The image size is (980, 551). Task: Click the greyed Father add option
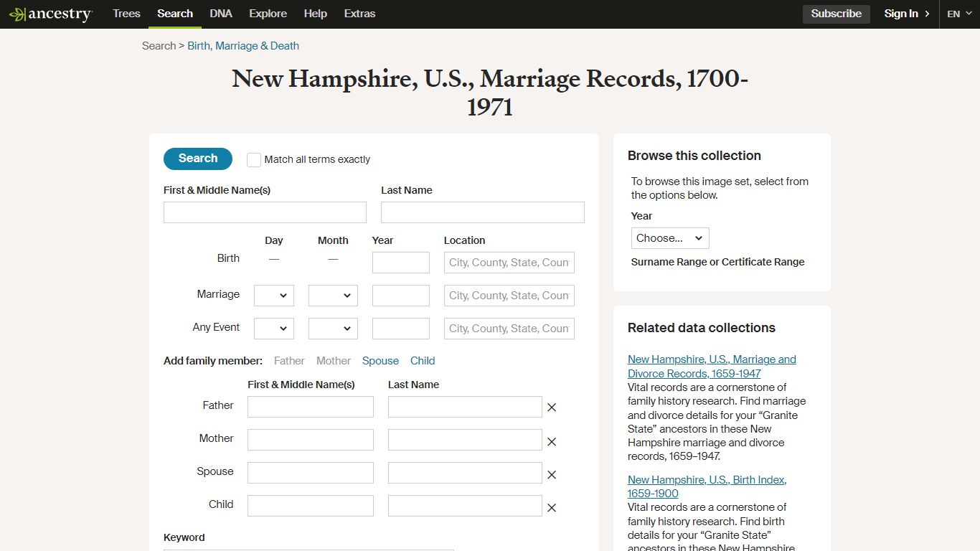(x=289, y=361)
